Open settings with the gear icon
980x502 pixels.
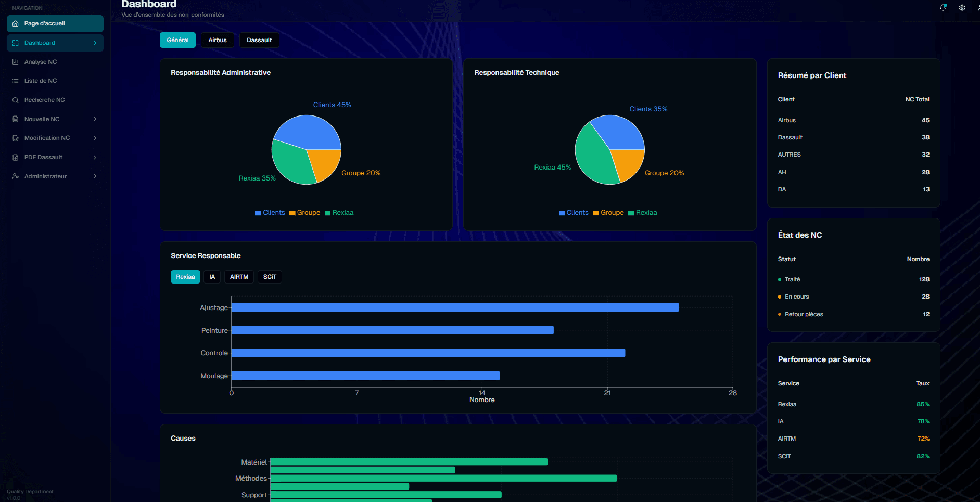point(962,7)
